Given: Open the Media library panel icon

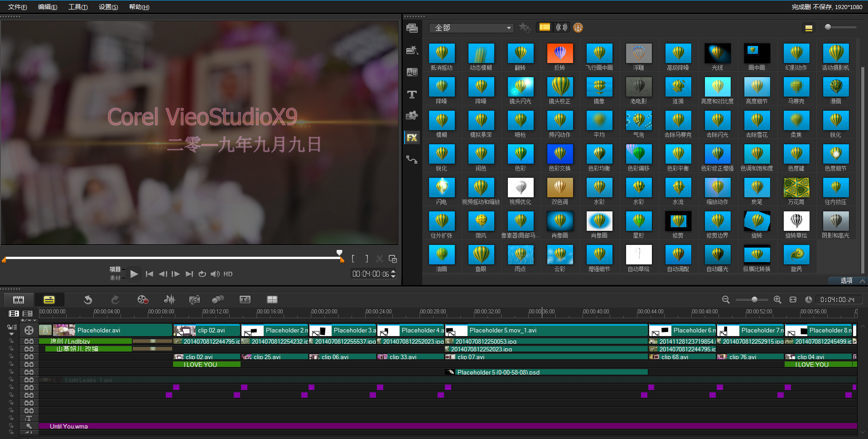Looking at the screenshot, I should 412,28.
